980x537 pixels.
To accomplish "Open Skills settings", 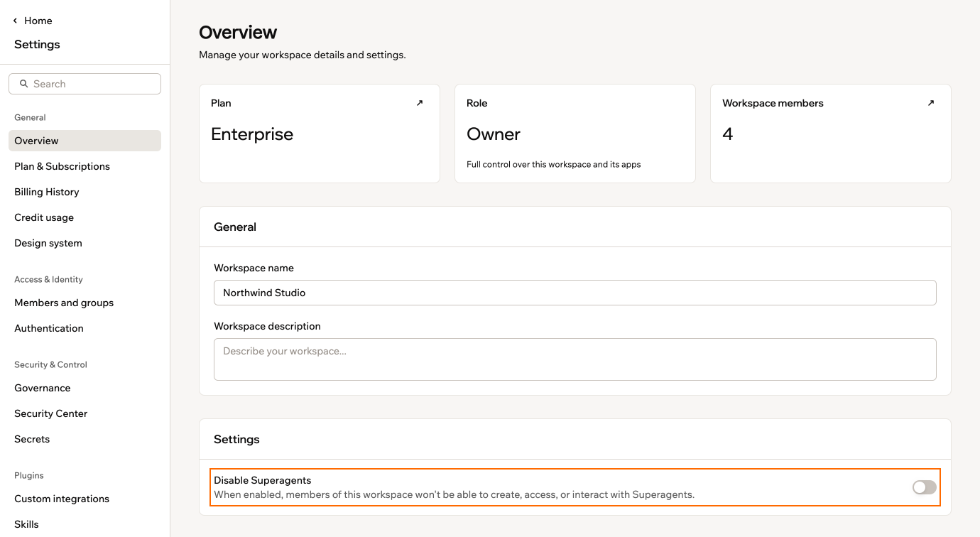I will (x=85, y=524).
